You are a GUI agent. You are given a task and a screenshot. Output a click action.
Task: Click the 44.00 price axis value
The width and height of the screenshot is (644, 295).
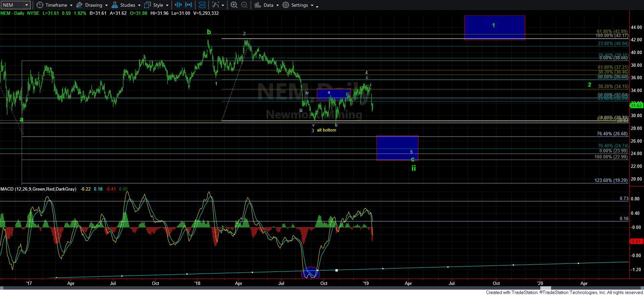(636, 27)
